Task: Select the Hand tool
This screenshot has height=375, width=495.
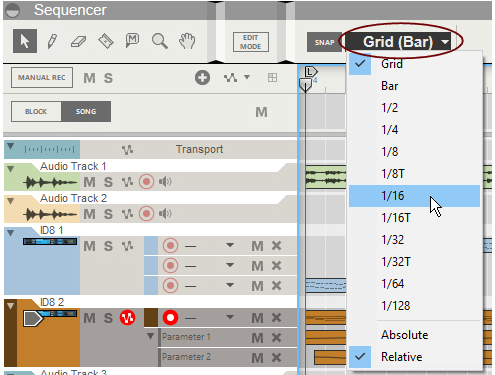Action: [x=187, y=41]
